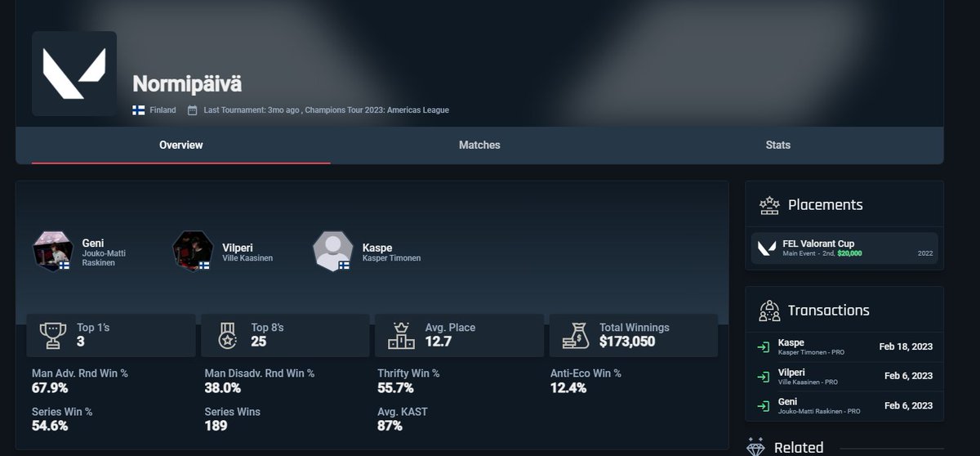This screenshot has width=980, height=456.
Task: Click the $20,000 prize amount
Action: [849, 253]
